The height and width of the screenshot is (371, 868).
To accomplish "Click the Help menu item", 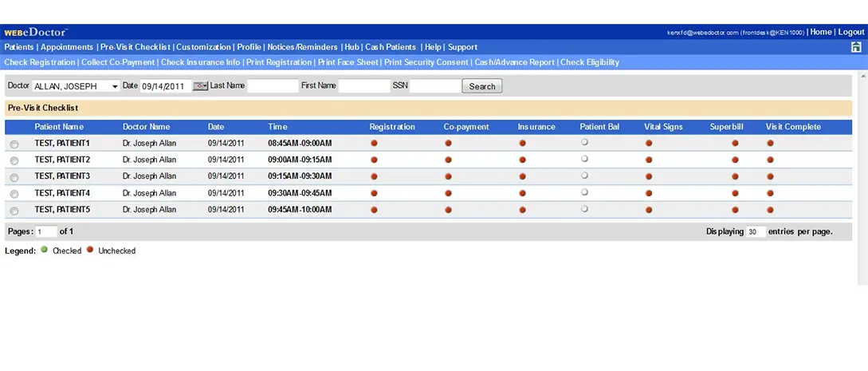I will tap(433, 47).
